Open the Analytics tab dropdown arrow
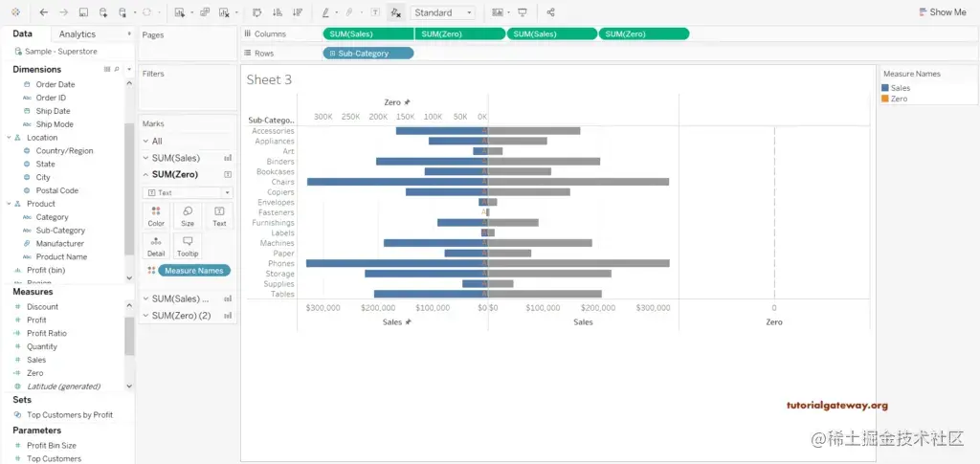This screenshot has height=464, width=980. [x=129, y=33]
